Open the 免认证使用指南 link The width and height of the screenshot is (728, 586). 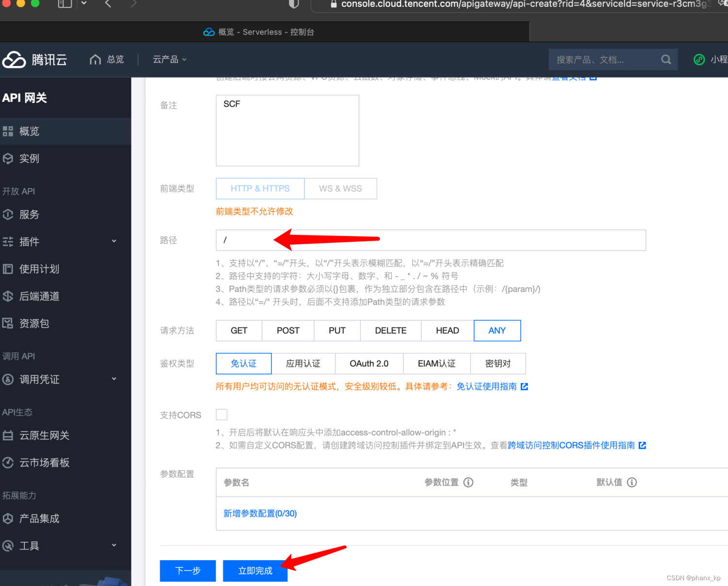coord(487,386)
